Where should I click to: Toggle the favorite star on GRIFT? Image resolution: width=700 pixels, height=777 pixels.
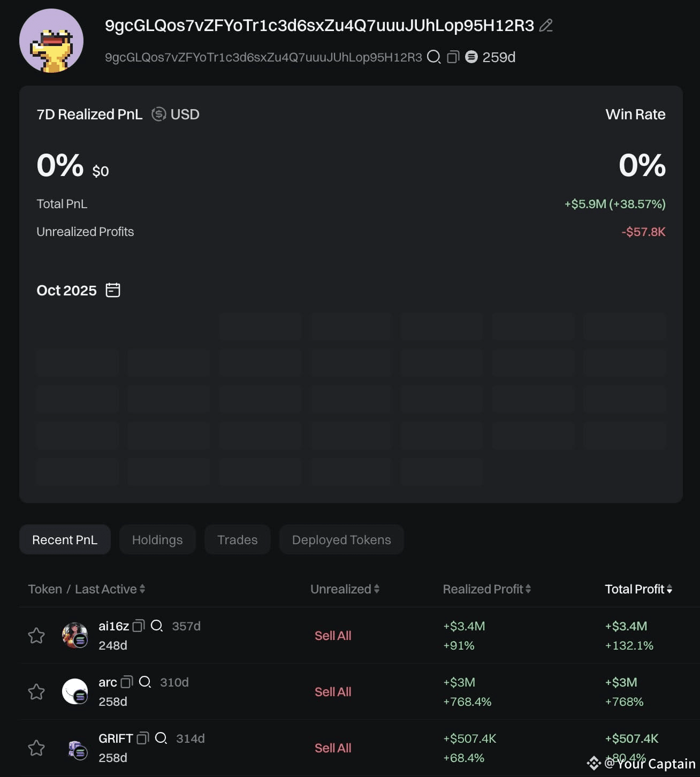coord(36,748)
